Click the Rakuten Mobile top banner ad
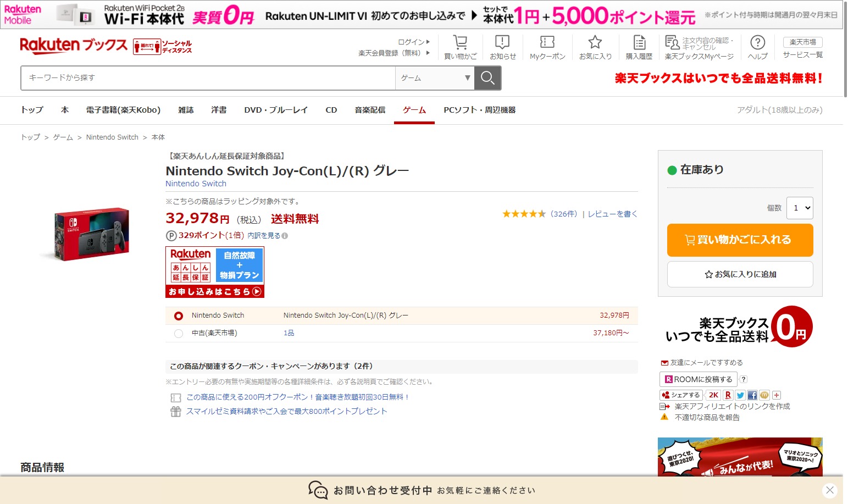The width and height of the screenshot is (848, 504). (x=422, y=15)
